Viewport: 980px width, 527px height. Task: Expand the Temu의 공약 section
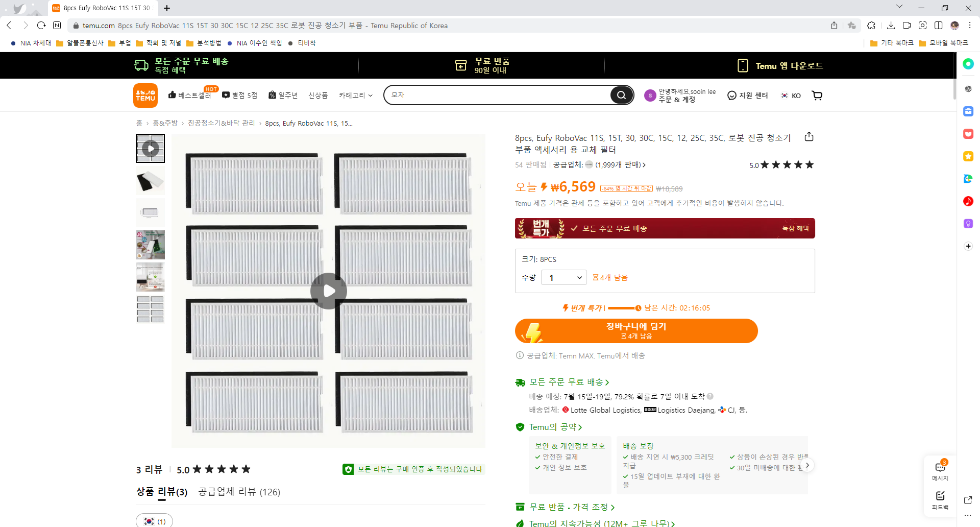pos(555,427)
